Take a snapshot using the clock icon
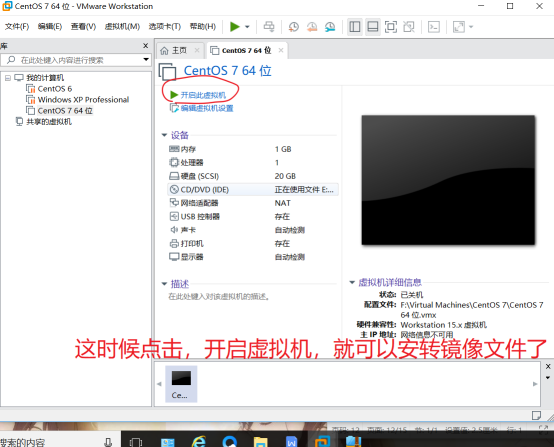The image size is (554, 447). tap(294, 27)
